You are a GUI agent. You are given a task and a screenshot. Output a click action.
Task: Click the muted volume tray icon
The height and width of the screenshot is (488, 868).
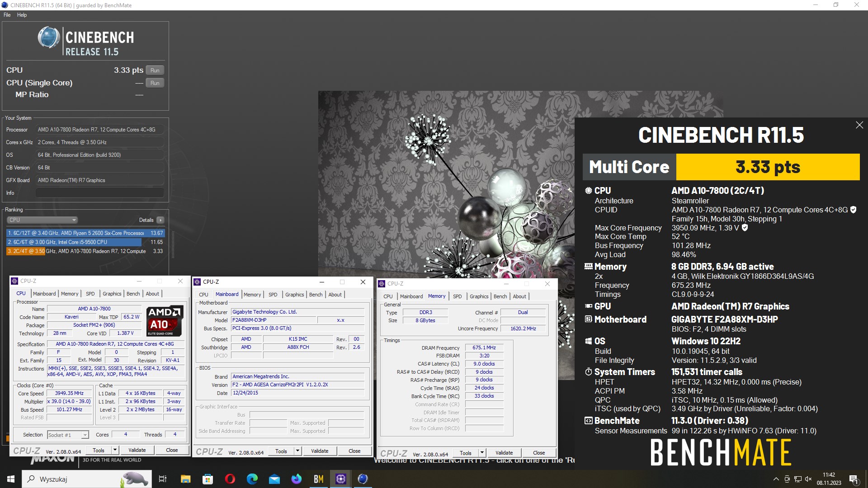[808, 479]
